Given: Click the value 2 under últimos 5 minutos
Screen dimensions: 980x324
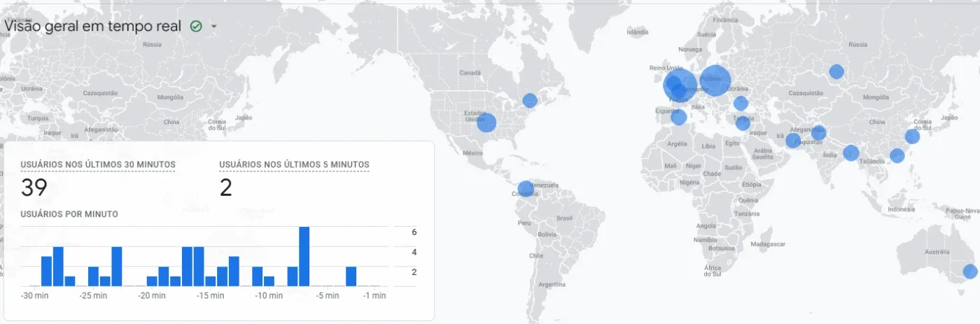Looking at the screenshot, I should (225, 188).
